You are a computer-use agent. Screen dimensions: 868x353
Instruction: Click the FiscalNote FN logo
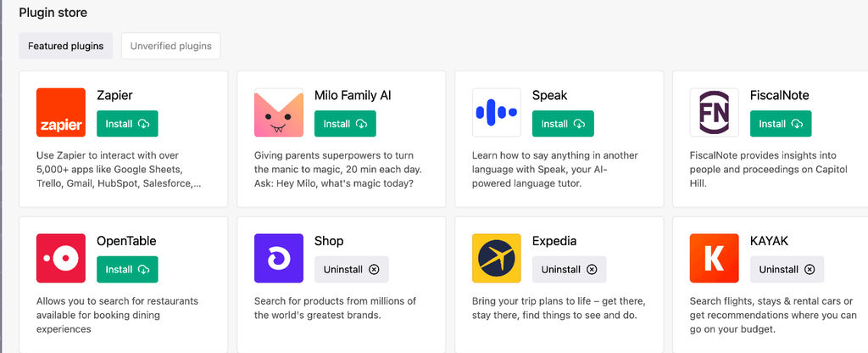coord(714,113)
